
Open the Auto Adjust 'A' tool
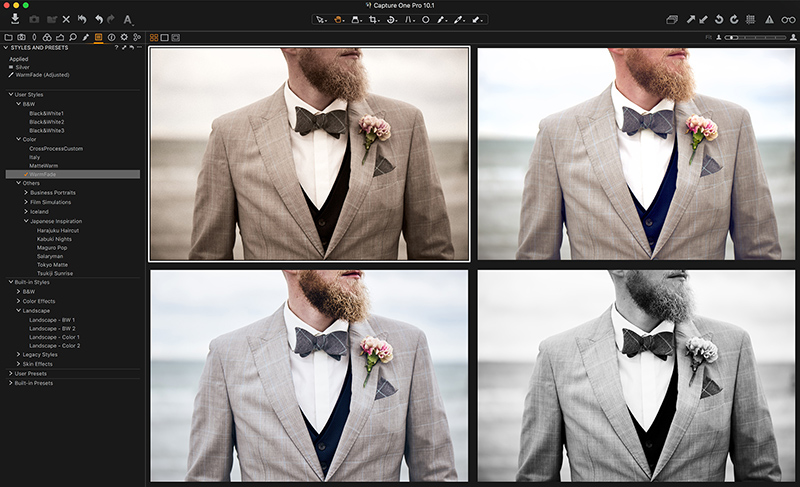coord(128,20)
